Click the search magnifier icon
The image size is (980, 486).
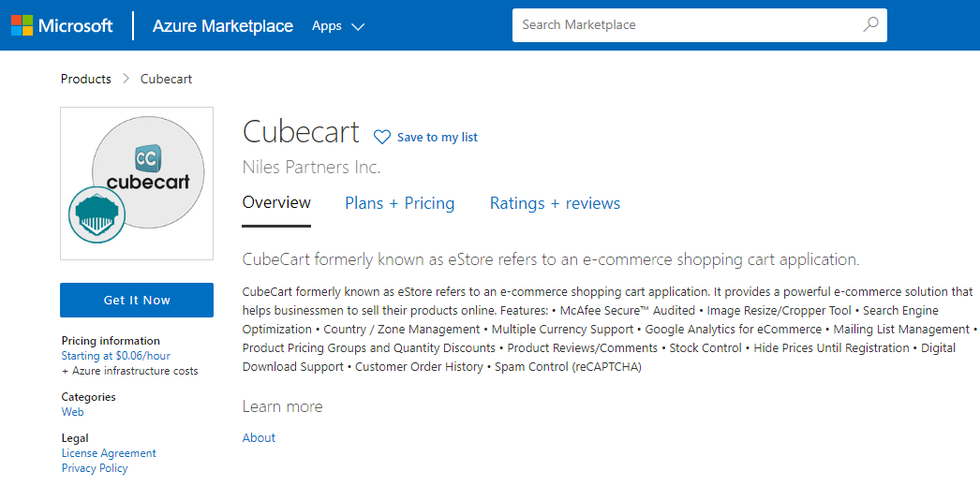(x=870, y=25)
